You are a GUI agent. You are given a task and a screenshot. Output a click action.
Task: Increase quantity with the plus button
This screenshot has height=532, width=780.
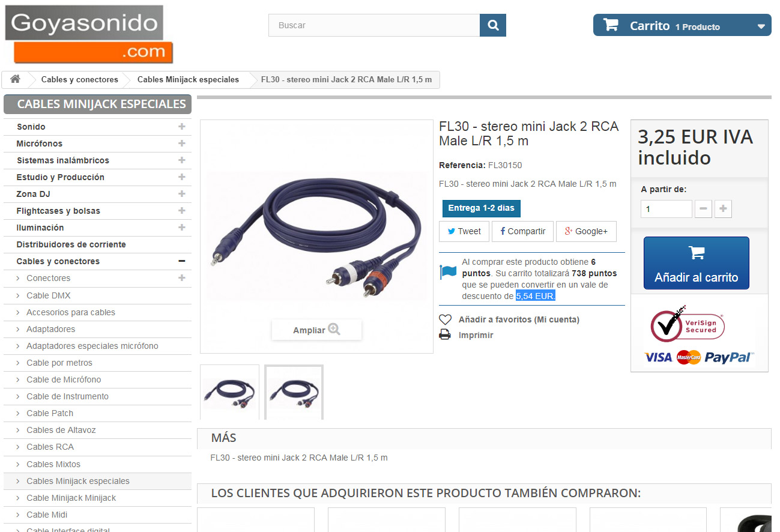click(x=723, y=209)
